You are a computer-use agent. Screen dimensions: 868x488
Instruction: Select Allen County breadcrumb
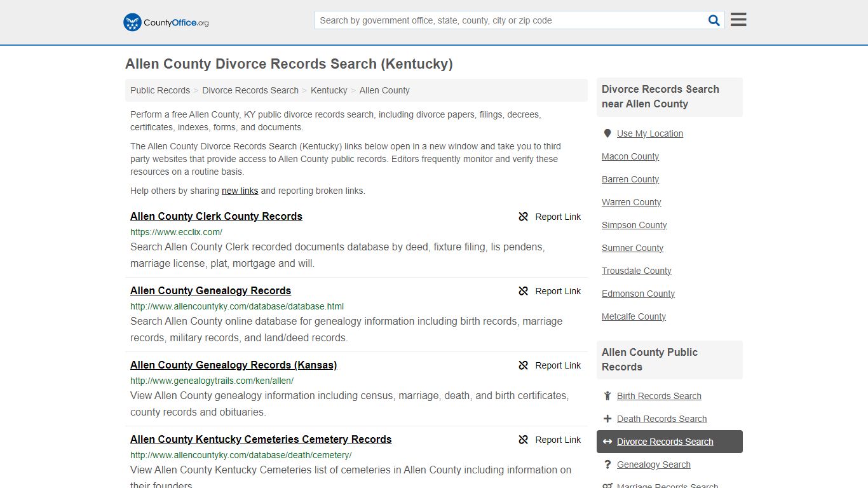pos(384,90)
